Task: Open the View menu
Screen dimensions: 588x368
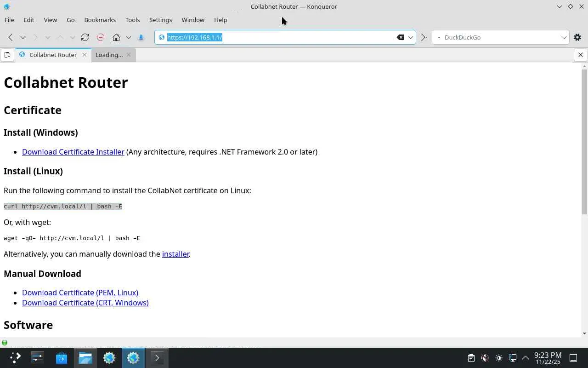Action: (x=50, y=20)
